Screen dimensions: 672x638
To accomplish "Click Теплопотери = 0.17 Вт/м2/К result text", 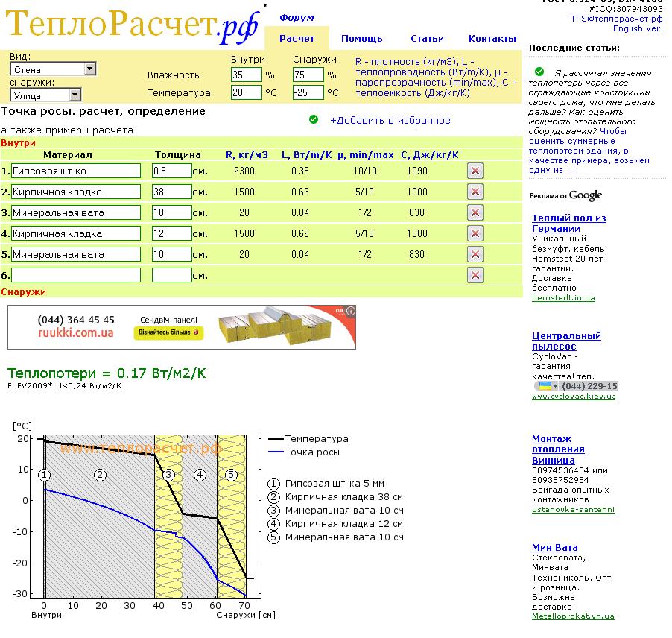I will pyautogui.click(x=107, y=373).
